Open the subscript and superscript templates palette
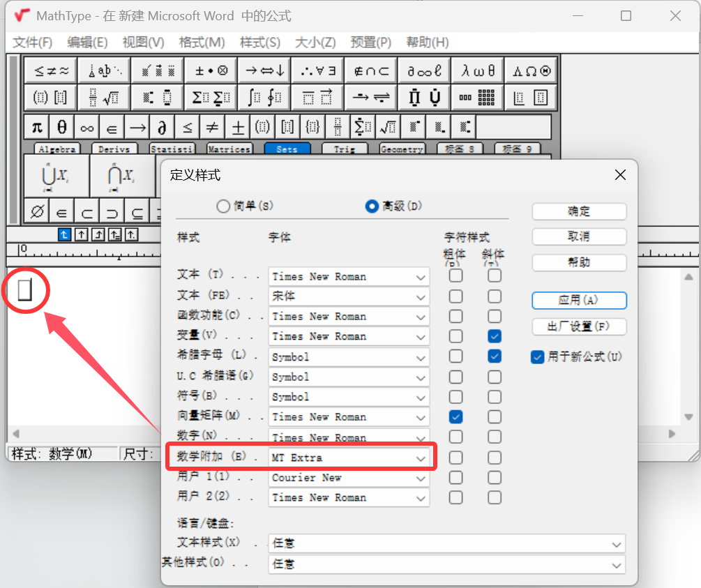 (x=158, y=97)
